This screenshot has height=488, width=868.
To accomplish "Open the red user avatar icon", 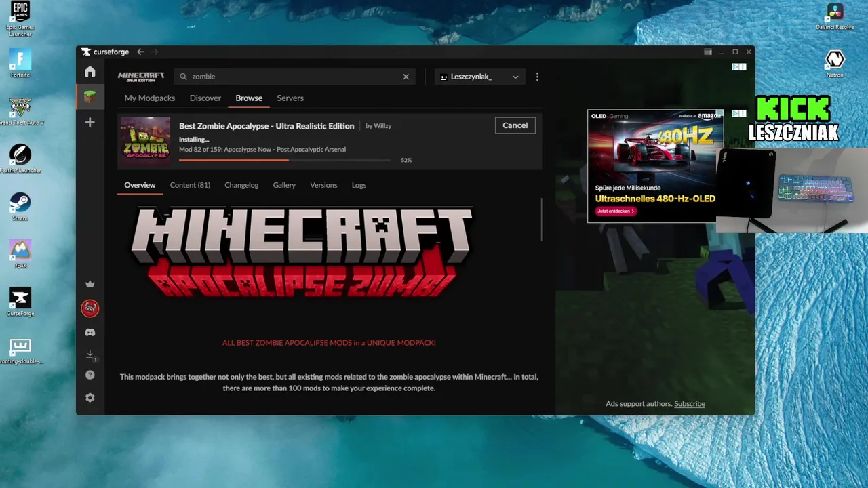I will tap(90, 308).
